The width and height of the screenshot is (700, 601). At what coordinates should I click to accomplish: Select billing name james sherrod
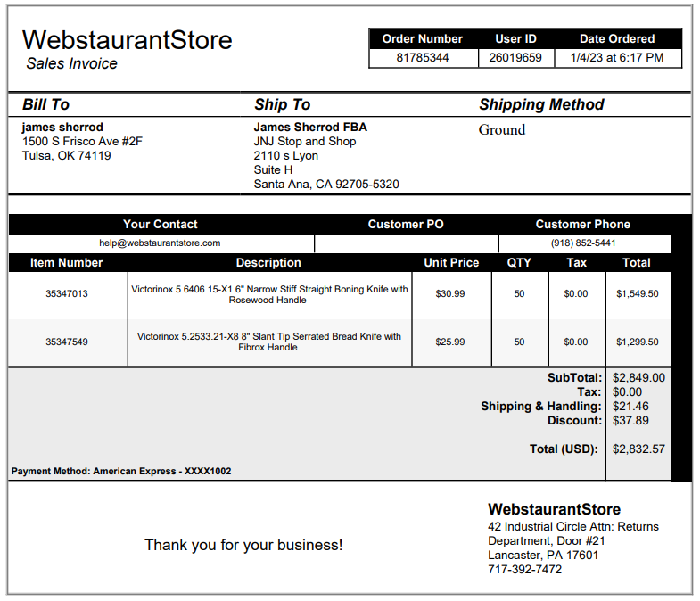pyautogui.click(x=62, y=128)
